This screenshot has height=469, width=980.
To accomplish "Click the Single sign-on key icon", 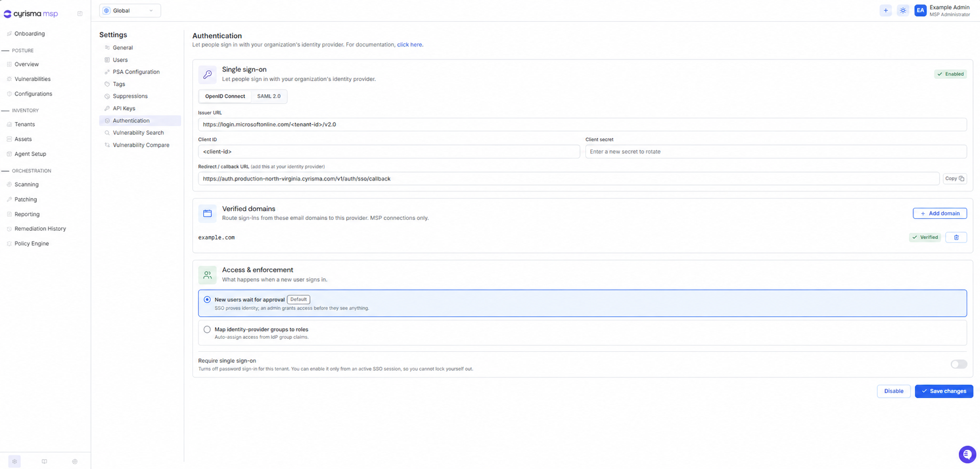I will pyautogui.click(x=208, y=75).
